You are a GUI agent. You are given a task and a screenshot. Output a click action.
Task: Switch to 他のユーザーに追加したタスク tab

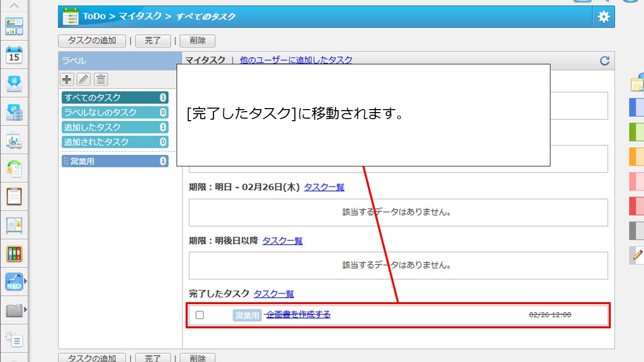(x=296, y=60)
